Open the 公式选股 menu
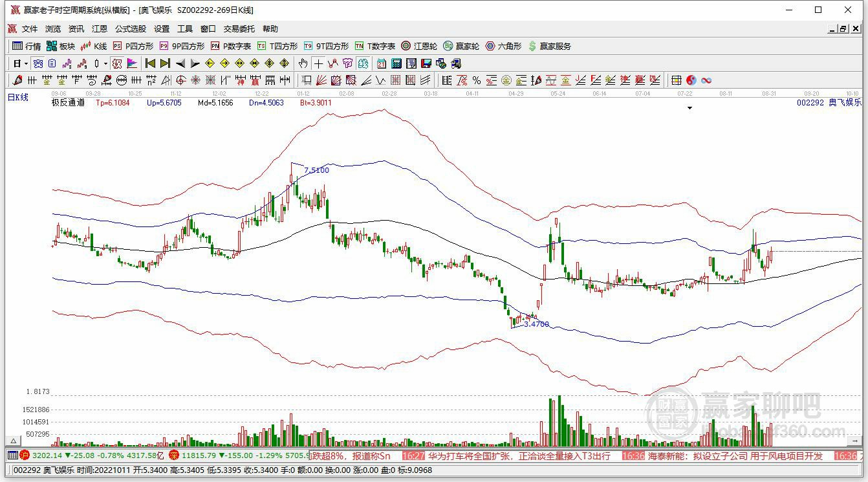 coord(131,28)
